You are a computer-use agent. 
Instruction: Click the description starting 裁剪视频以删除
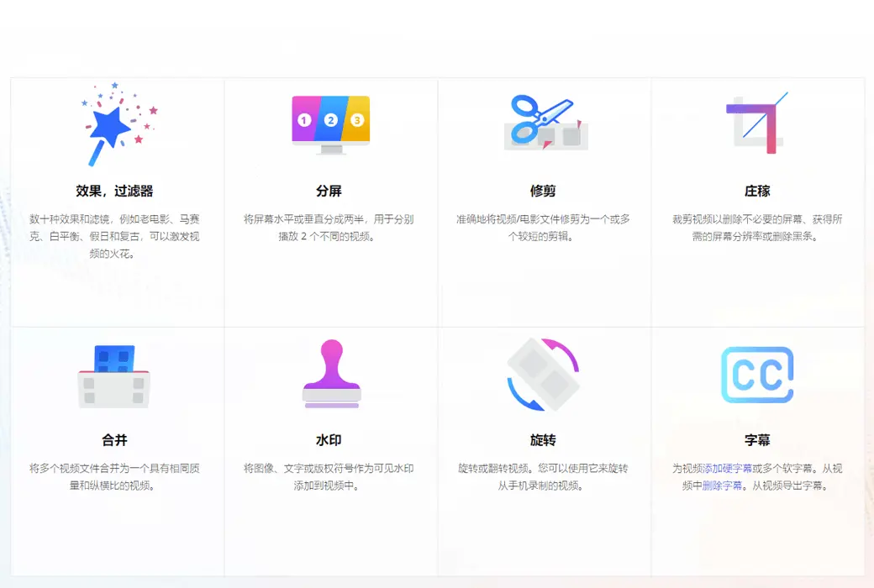(757, 228)
